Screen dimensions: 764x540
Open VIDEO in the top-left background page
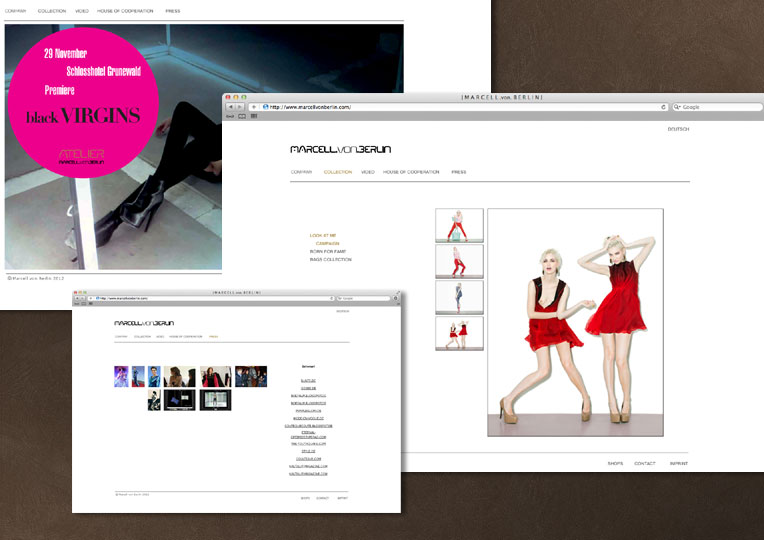[82, 11]
